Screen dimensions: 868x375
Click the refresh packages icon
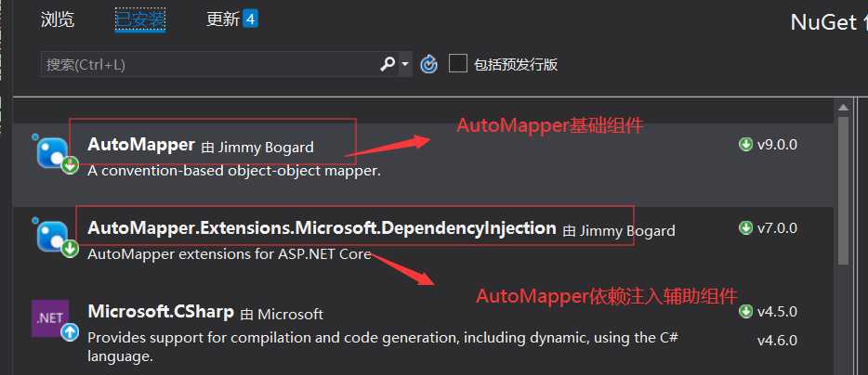[x=428, y=64]
